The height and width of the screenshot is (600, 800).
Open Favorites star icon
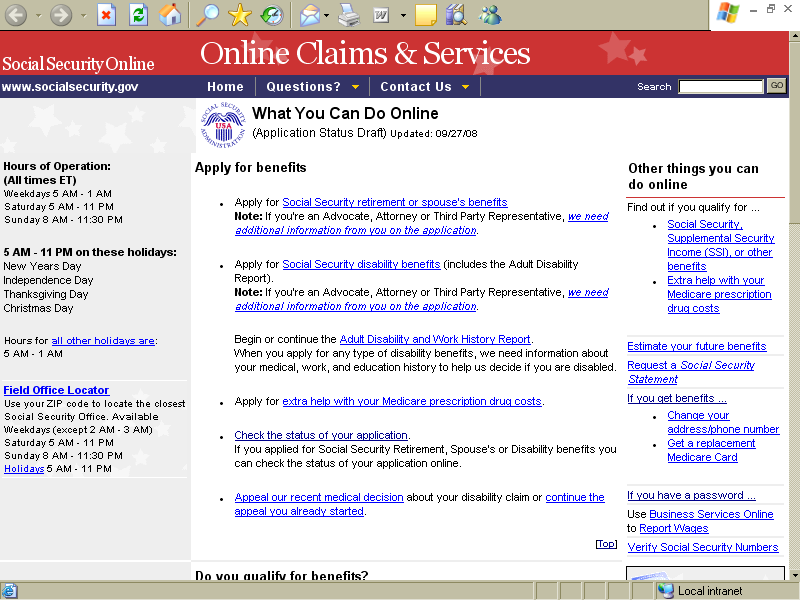(x=240, y=15)
